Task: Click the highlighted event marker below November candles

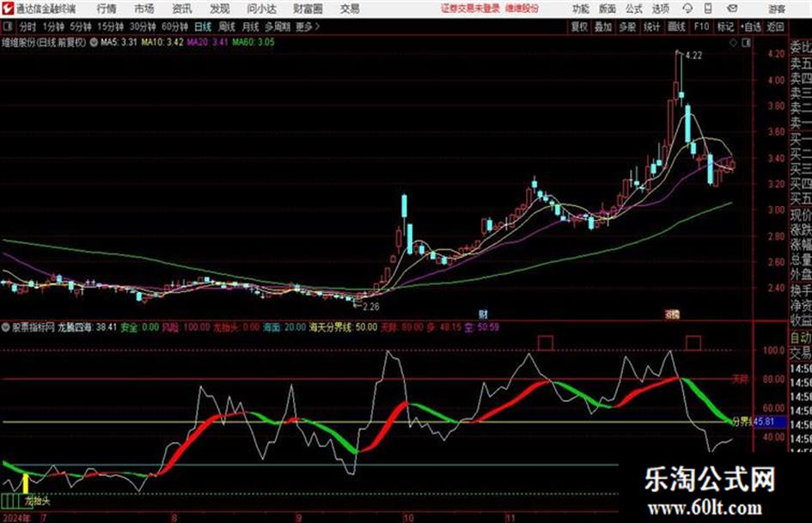Action: pos(672,313)
